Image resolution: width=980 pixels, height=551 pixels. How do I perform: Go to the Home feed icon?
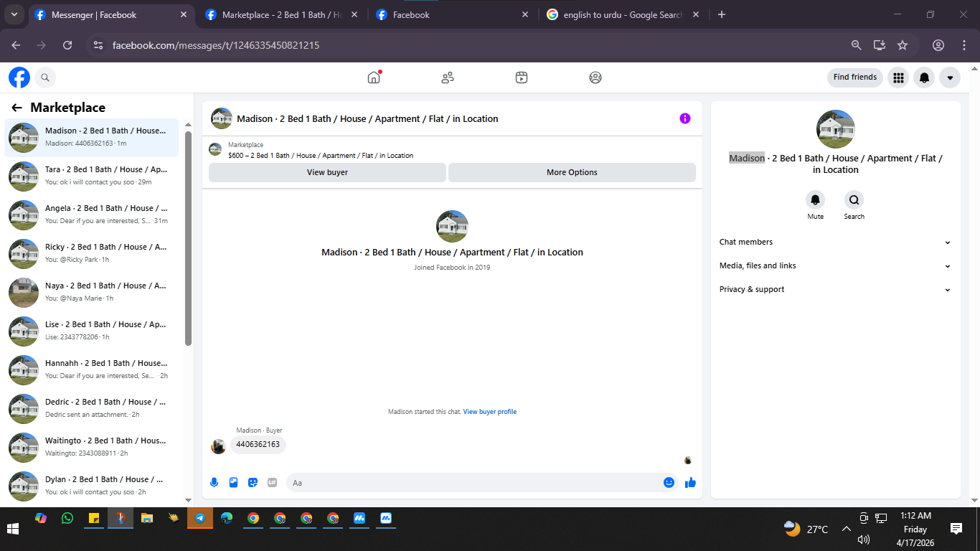[374, 77]
